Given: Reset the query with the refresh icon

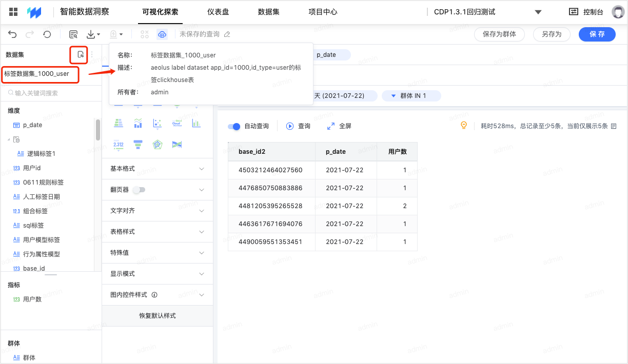Looking at the screenshot, I should point(47,34).
